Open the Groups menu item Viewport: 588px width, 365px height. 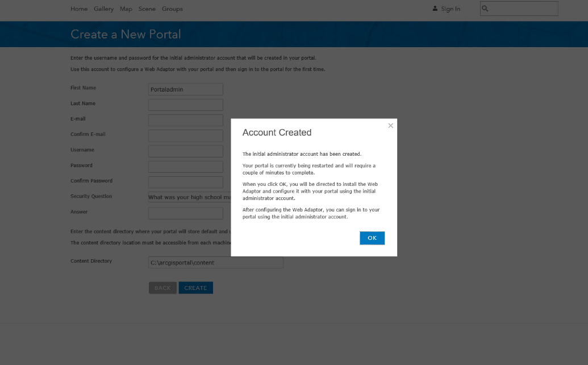click(172, 9)
